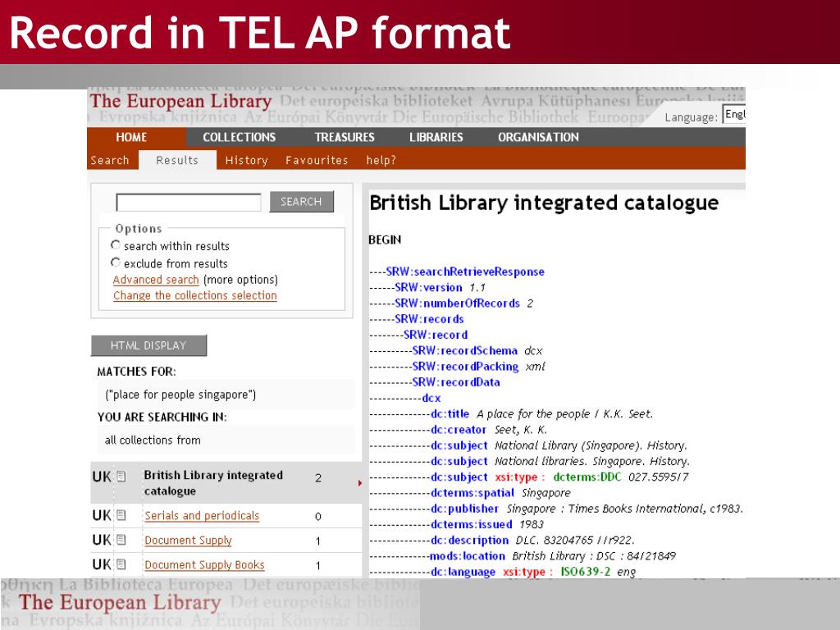Open the COLLECTIONS menu item

click(239, 137)
